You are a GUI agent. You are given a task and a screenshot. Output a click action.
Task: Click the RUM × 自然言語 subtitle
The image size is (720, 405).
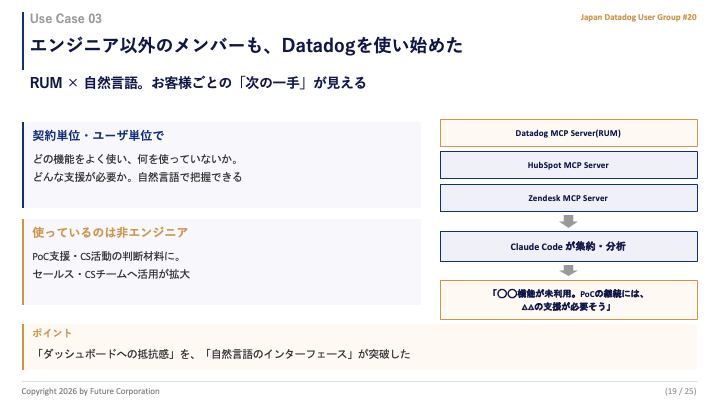click(x=198, y=83)
